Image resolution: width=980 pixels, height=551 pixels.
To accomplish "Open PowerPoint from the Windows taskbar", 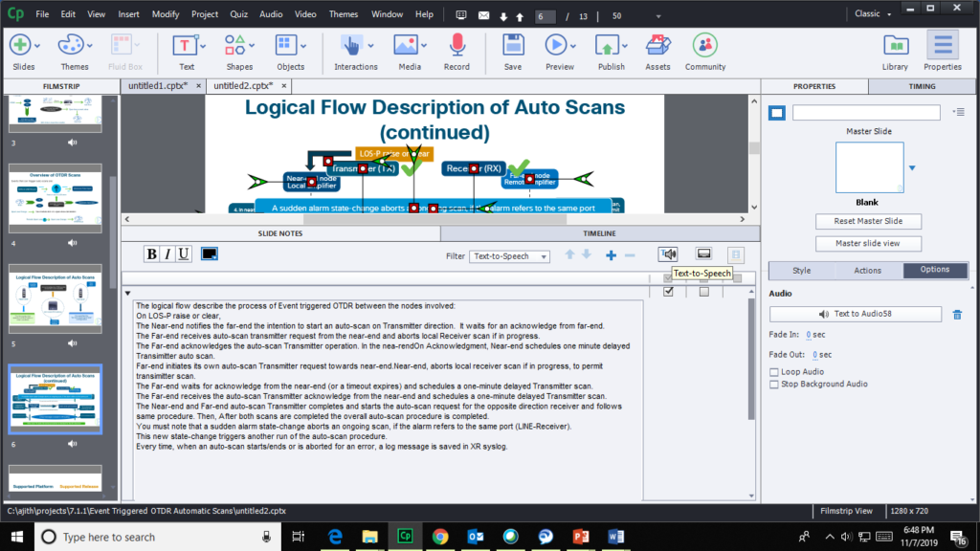I will [581, 537].
